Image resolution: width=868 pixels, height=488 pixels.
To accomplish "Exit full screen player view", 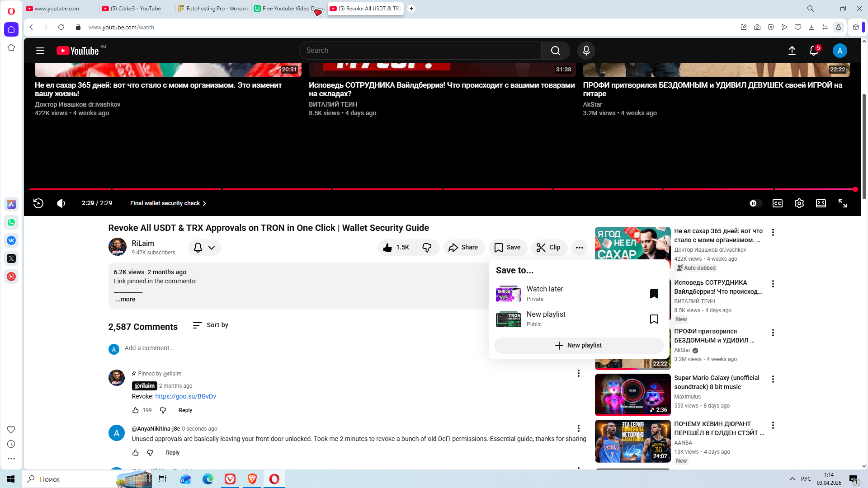I will click(x=842, y=203).
